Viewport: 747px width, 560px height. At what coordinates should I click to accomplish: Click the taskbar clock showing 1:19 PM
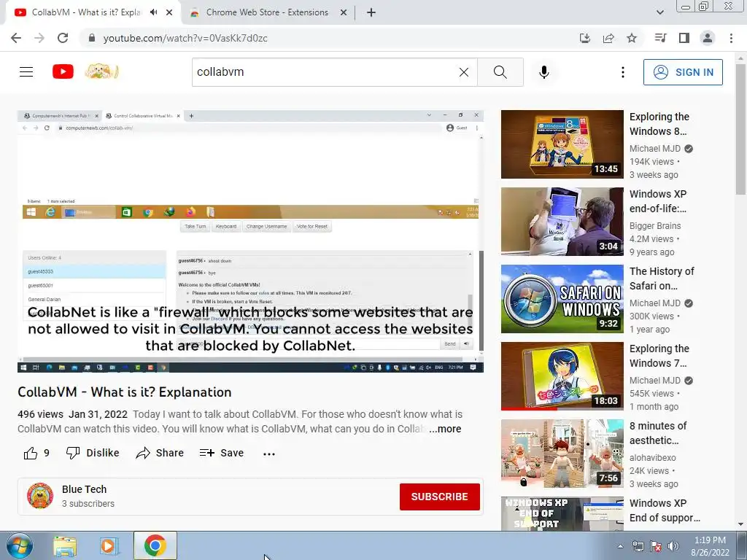coord(710,546)
